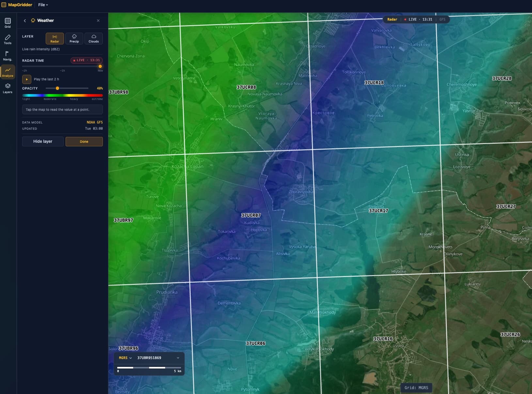This screenshot has width=532, height=394.
Task: Click the tap-the-map hint box
Action: (x=62, y=109)
